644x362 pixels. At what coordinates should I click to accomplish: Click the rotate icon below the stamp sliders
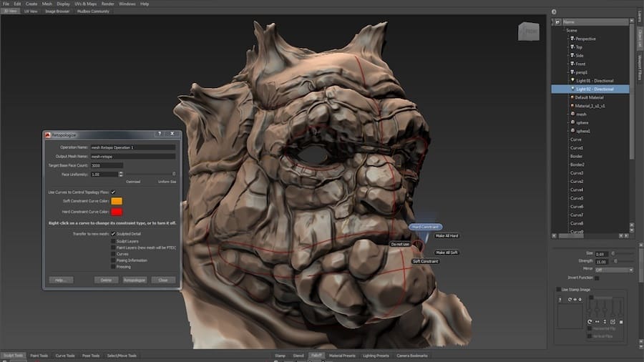click(x=590, y=322)
